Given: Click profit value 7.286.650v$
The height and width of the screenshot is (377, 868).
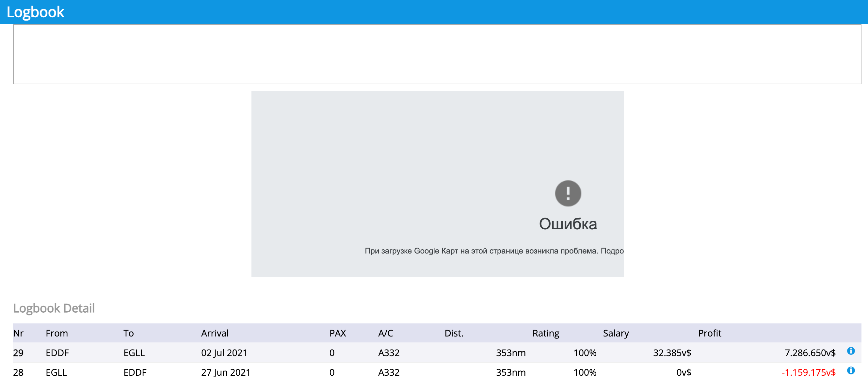Looking at the screenshot, I should [810, 353].
